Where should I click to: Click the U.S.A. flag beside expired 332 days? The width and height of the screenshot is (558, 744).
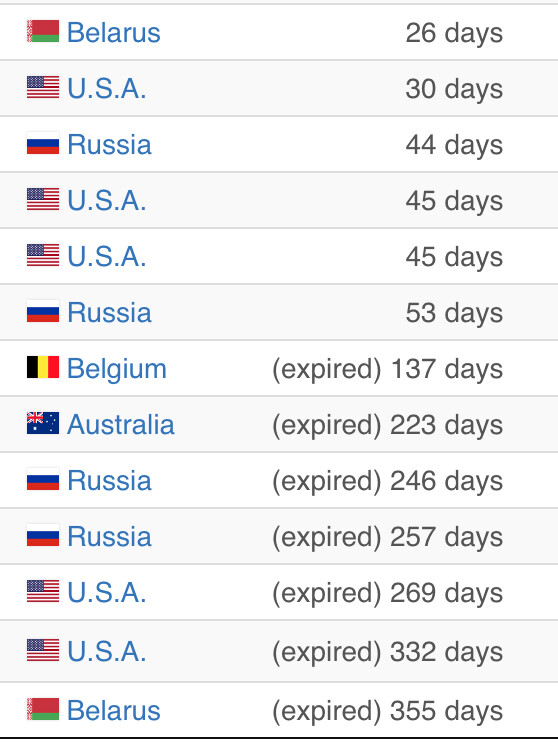pyautogui.click(x=43, y=651)
